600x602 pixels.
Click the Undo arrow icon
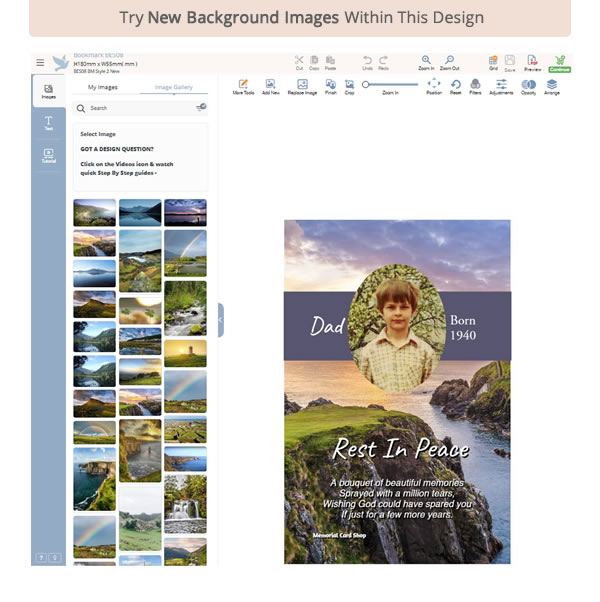click(x=367, y=62)
